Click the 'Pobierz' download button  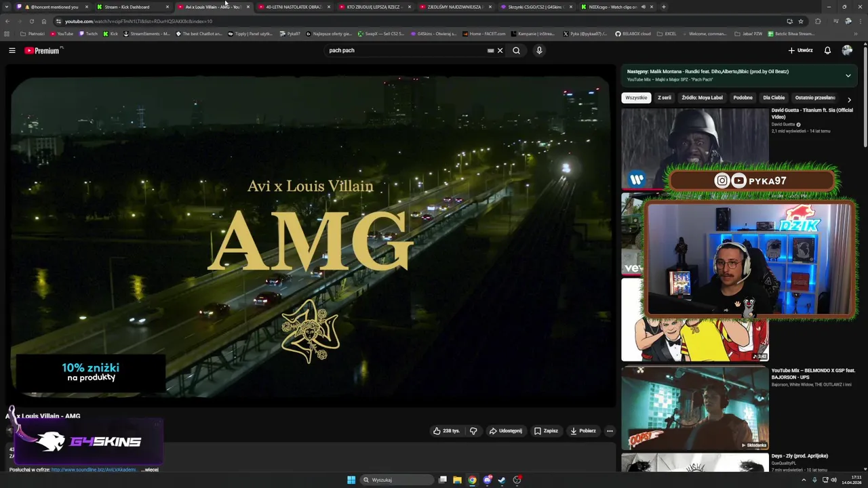click(x=583, y=430)
